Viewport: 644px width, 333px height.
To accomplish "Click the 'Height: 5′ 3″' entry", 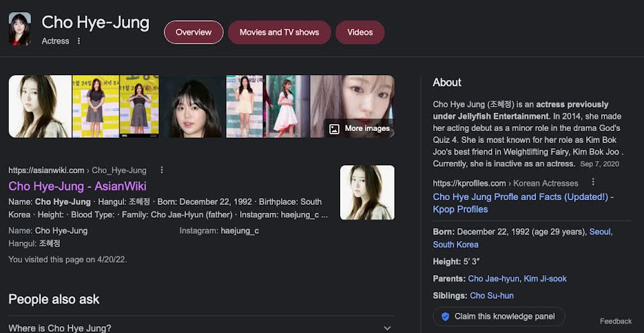I will click(456, 261).
